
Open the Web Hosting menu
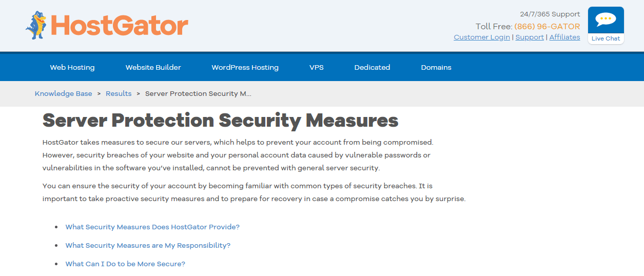72,67
